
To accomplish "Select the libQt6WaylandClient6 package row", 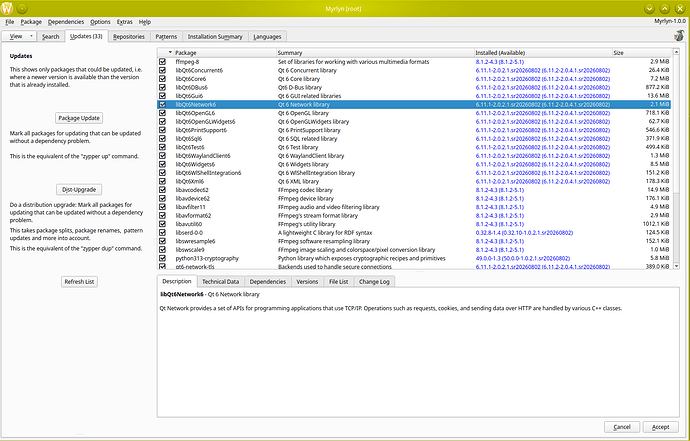I will [414, 156].
